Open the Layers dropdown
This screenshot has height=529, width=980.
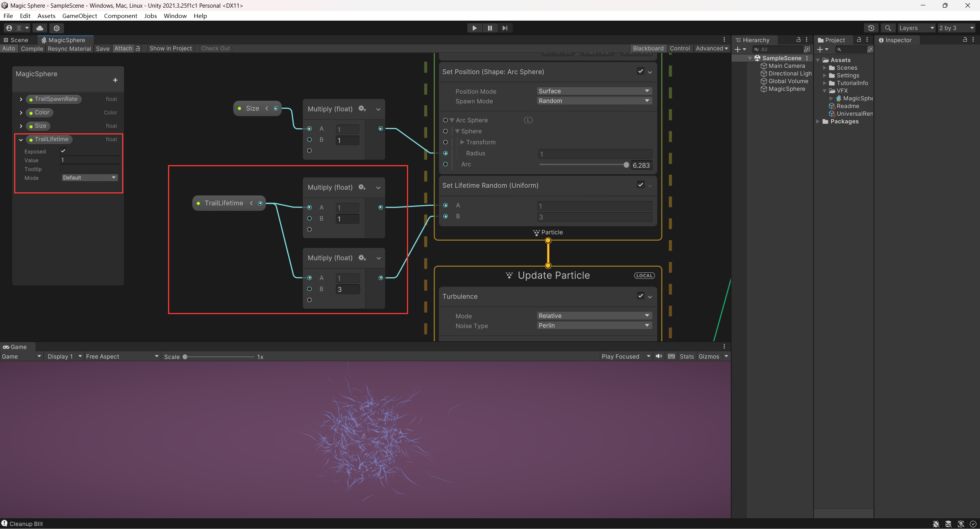point(916,28)
